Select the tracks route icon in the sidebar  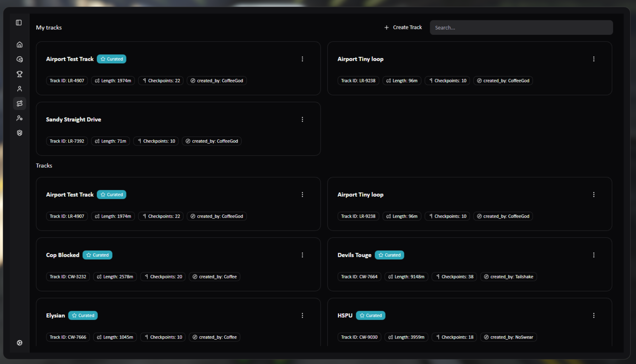[20, 104]
